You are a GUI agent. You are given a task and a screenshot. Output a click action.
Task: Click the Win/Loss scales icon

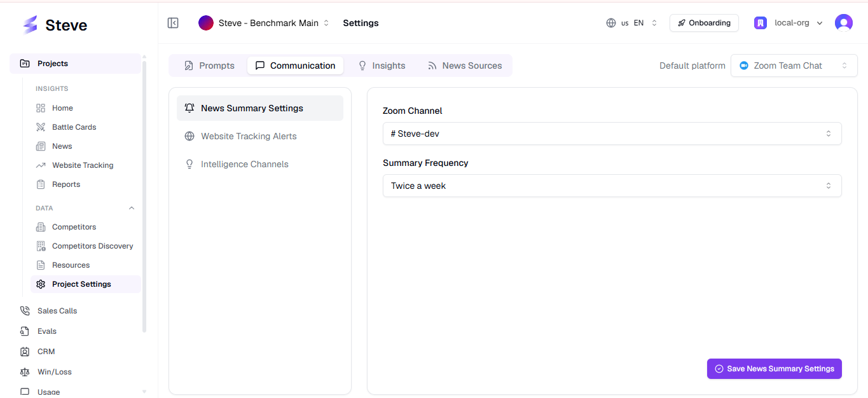point(25,372)
